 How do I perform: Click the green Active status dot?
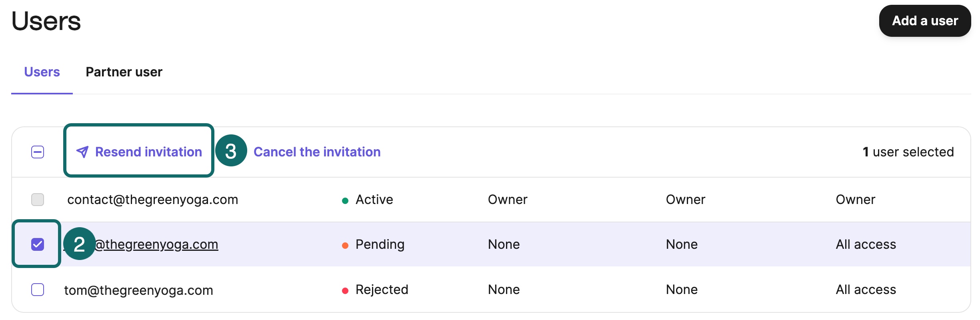tap(345, 200)
